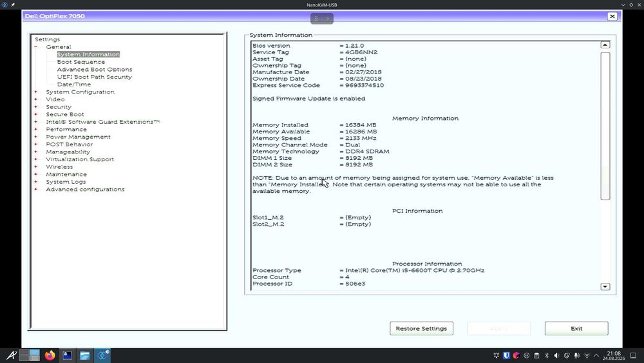
Task: Open the Boot Sequence settings
Action: (81, 62)
